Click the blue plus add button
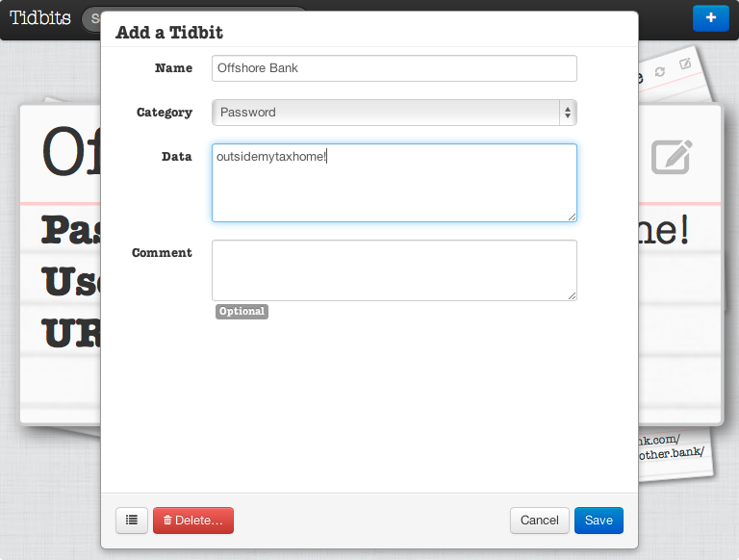The width and height of the screenshot is (739, 560). pos(711,18)
